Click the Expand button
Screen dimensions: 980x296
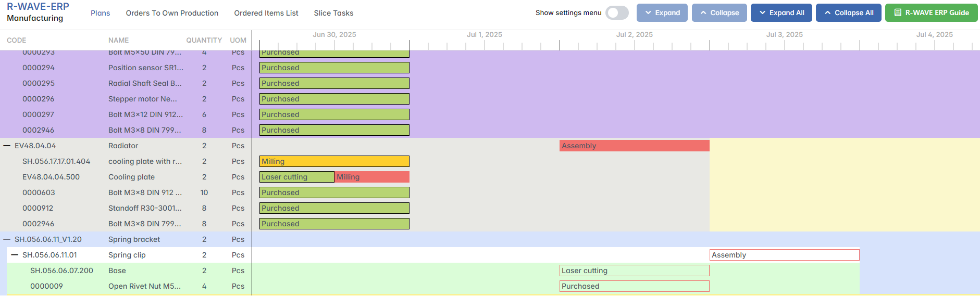(x=662, y=13)
